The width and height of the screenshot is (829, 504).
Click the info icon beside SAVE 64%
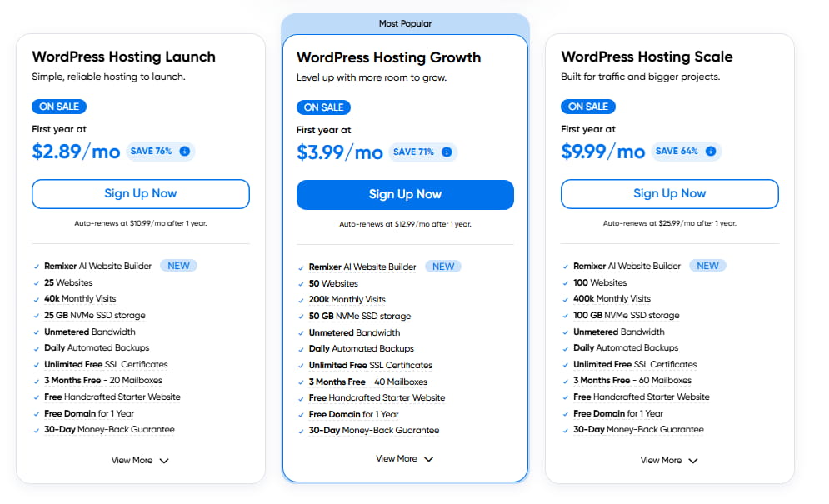point(711,152)
